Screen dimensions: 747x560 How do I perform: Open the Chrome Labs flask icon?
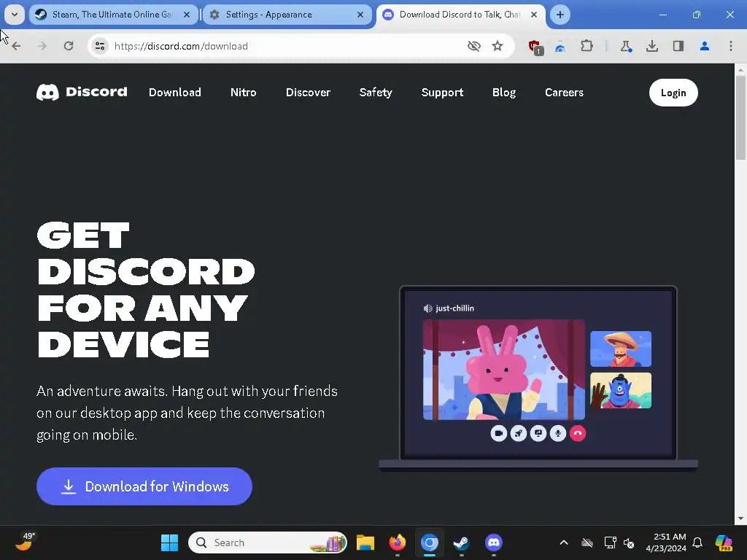[x=625, y=46]
